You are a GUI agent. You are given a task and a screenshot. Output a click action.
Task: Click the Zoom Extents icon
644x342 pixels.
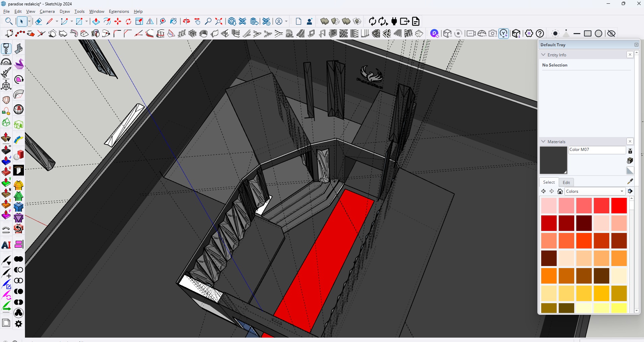tap(219, 22)
